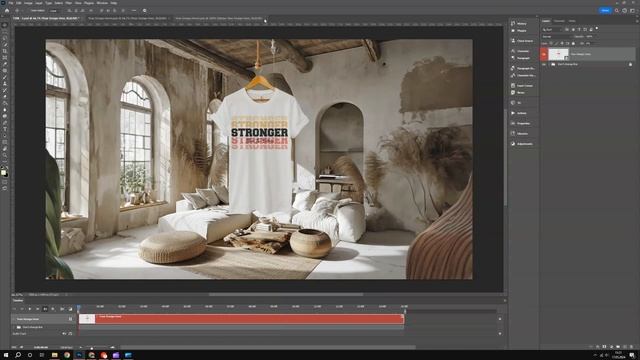The height and width of the screenshot is (360, 640).
Task: Open the History panel icon
Action: click(x=513, y=24)
